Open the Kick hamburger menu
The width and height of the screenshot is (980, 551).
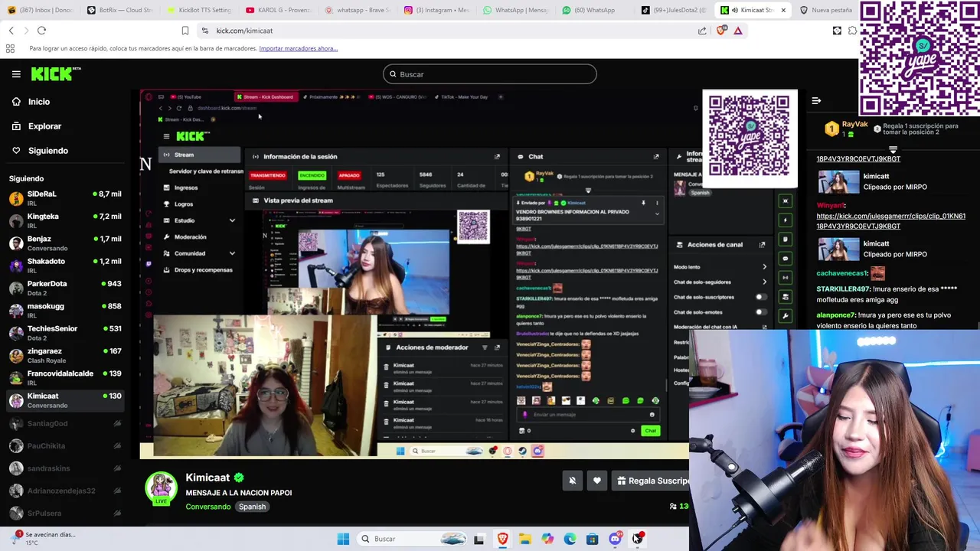[x=16, y=74]
